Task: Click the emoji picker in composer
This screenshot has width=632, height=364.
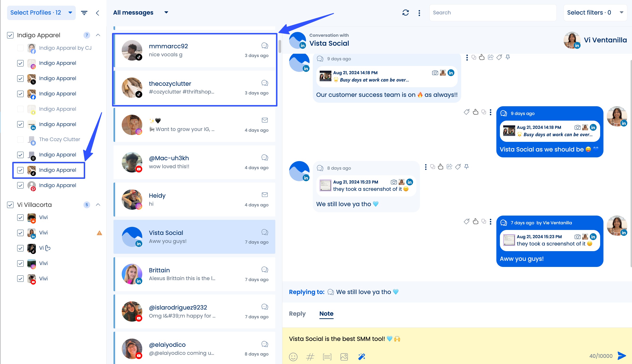Action: (x=293, y=356)
